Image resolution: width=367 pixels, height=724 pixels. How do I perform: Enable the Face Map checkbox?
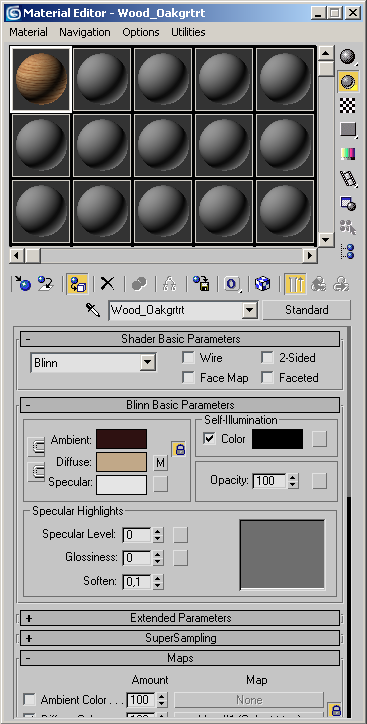(188, 378)
